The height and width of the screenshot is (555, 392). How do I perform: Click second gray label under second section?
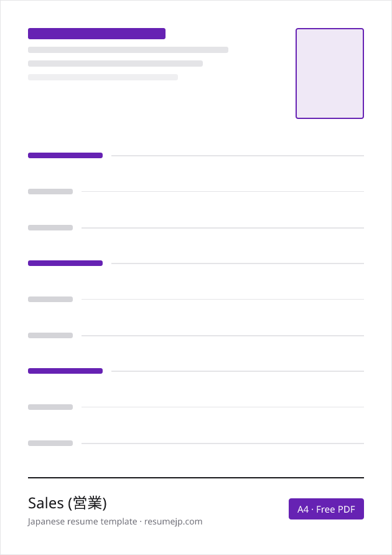coord(50,335)
